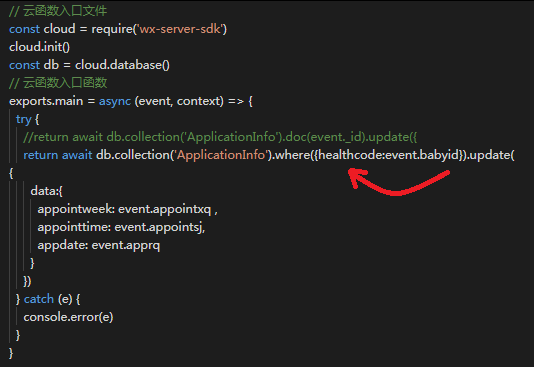Click 'appointtime: event.appointsj' line
Screen dimensions: 534x367
coord(121,227)
